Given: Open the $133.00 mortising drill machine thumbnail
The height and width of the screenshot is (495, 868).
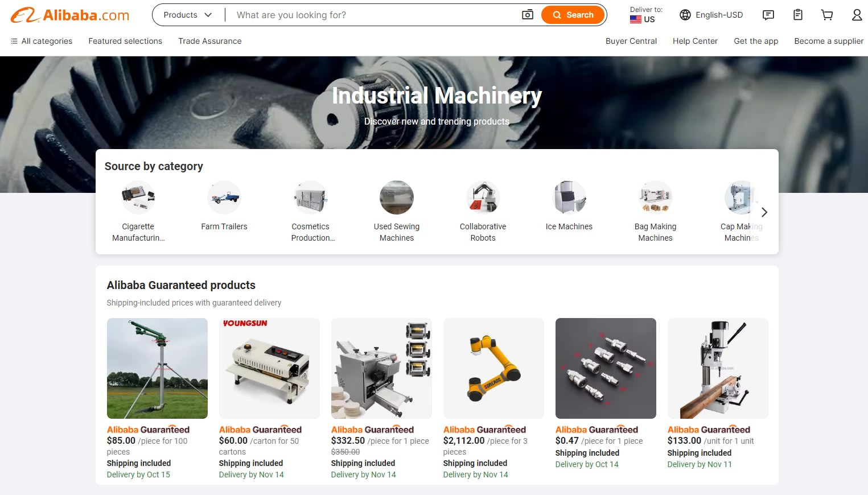Looking at the screenshot, I should tap(718, 368).
